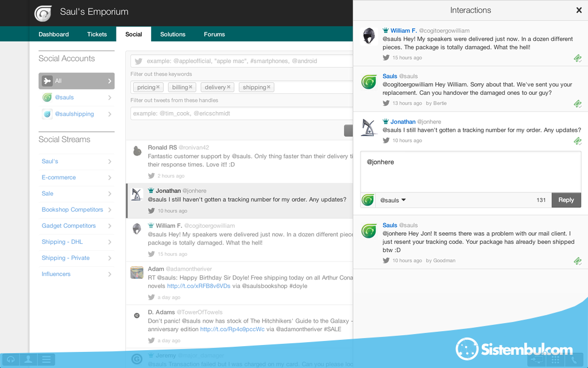The height and width of the screenshot is (368, 588).
Task: Expand the @sauls account chevron
Action: (x=110, y=98)
